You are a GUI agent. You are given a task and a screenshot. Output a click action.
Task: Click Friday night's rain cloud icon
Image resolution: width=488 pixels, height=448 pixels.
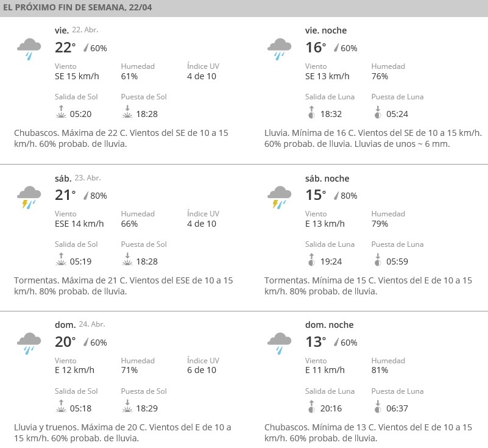[x=279, y=48]
